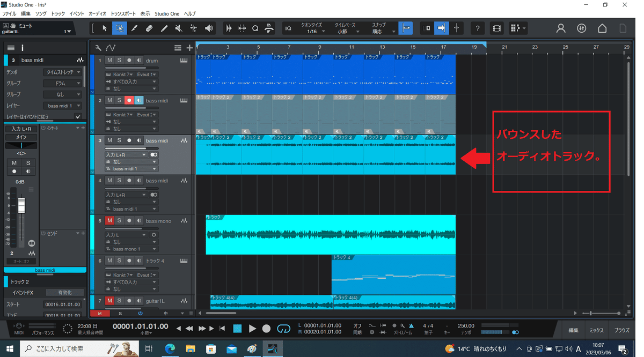The width and height of the screenshot is (644, 357).
Task: Open the オーディオ menu
Action: (97, 13)
